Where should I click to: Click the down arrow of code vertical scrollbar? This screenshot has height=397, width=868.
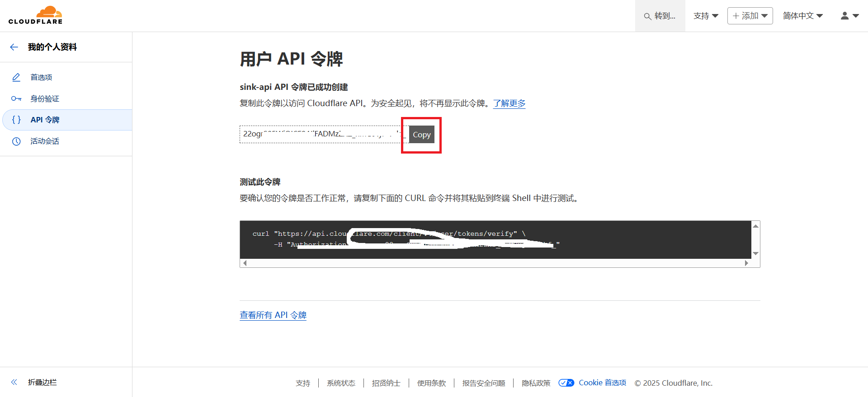tap(755, 253)
